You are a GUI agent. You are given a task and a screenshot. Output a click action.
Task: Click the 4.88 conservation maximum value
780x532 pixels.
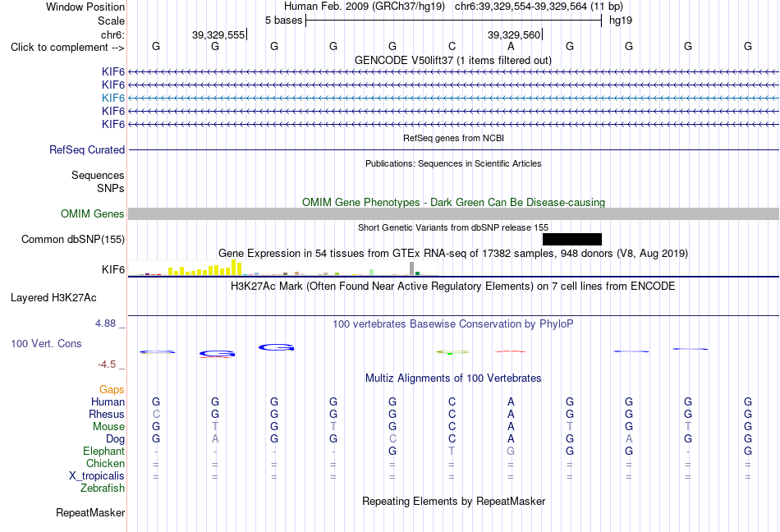point(105,323)
